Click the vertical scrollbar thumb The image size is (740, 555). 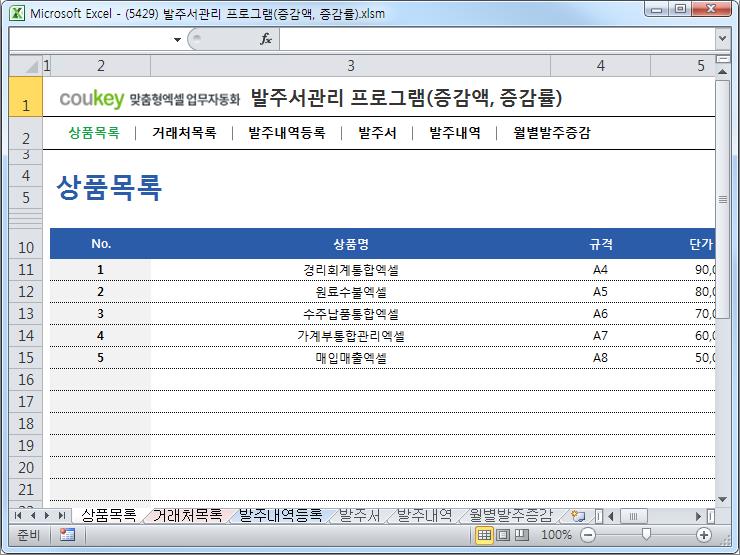coord(722,199)
